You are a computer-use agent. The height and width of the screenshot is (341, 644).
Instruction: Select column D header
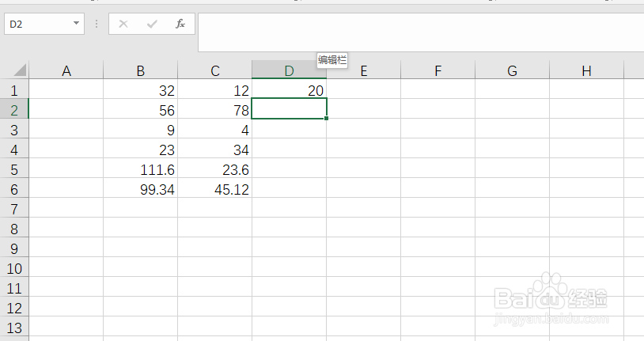(289, 70)
